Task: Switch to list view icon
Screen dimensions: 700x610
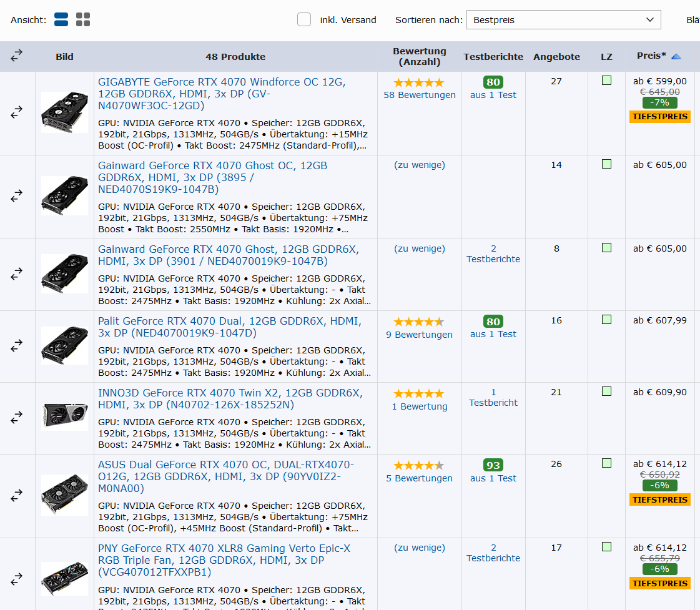Action: pyautogui.click(x=61, y=19)
